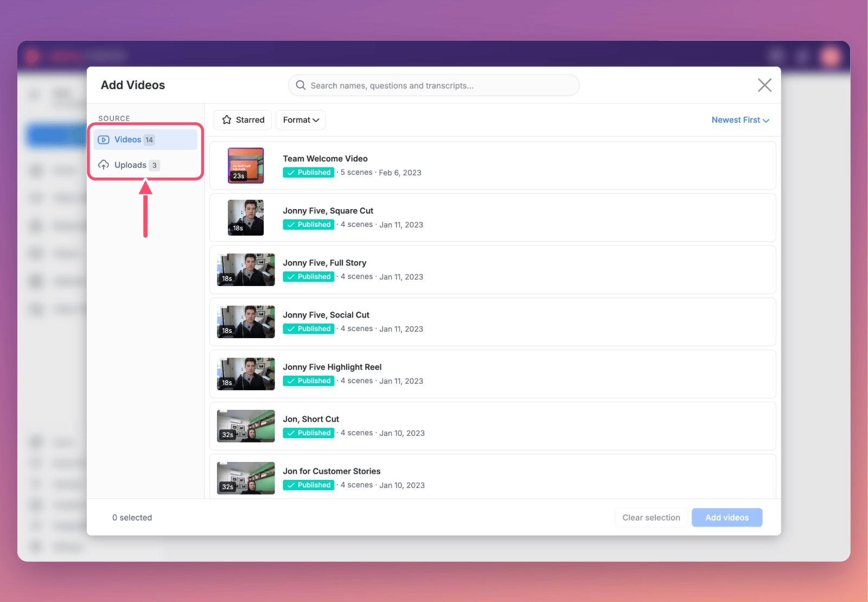Screen dimensions: 868x602
Task: Click the 'Feb 6, 2023' date
Action: [x=400, y=173]
